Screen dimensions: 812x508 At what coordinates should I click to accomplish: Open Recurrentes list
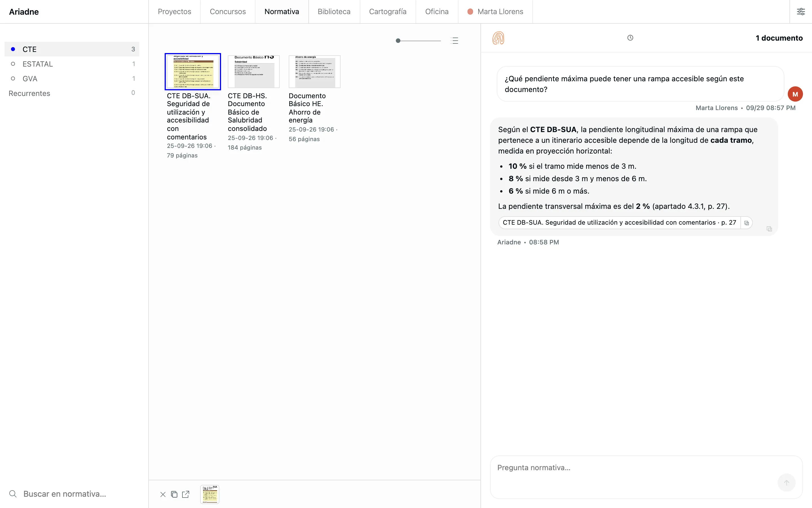tap(72, 93)
